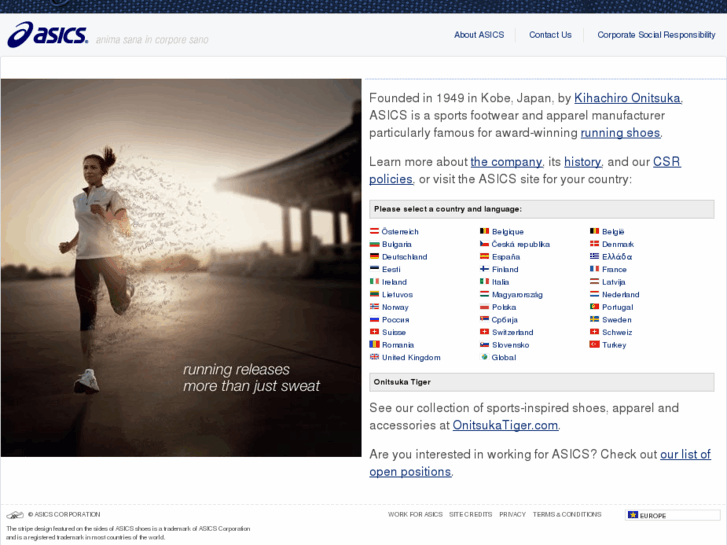Select the Slovensko country link
This screenshot has height=545, width=727.
coord(510,345)
